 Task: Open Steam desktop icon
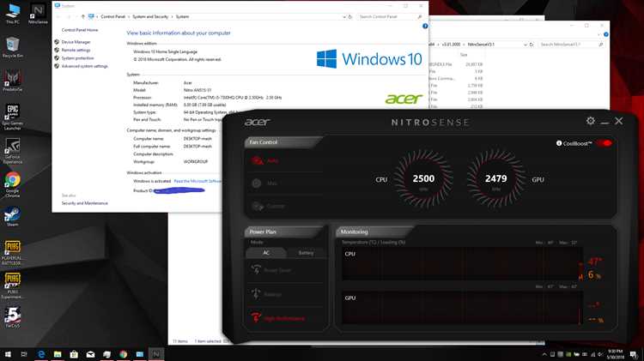13,216
